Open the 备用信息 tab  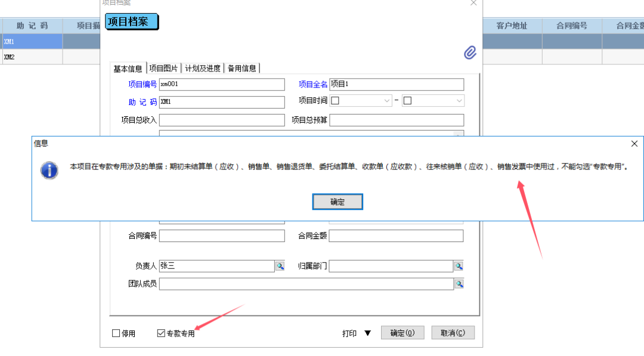pyautogui.click(x=242, y=68)
